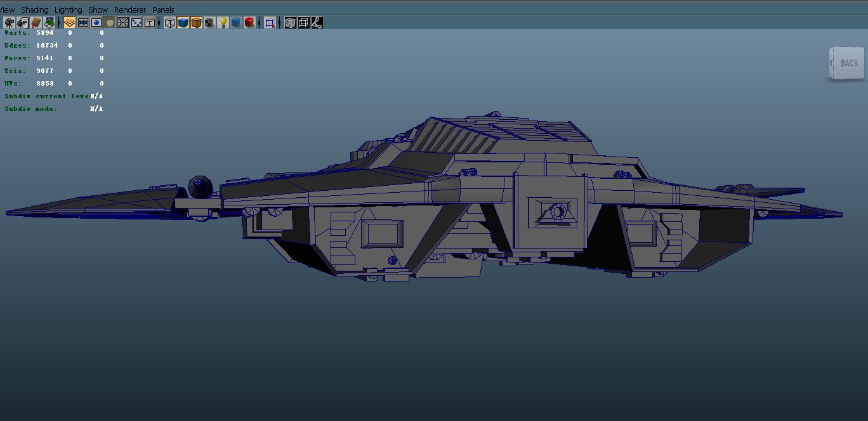Toggle the Safe Action overlay
This screenshot has height=421, width=868.
136,23
